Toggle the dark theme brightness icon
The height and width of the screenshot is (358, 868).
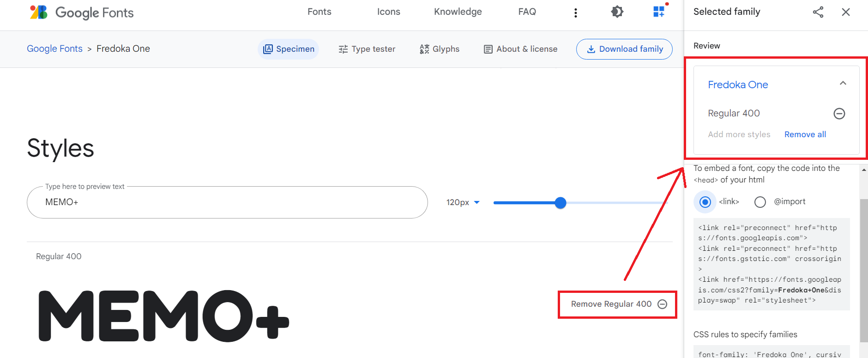(x=617, y=12)
